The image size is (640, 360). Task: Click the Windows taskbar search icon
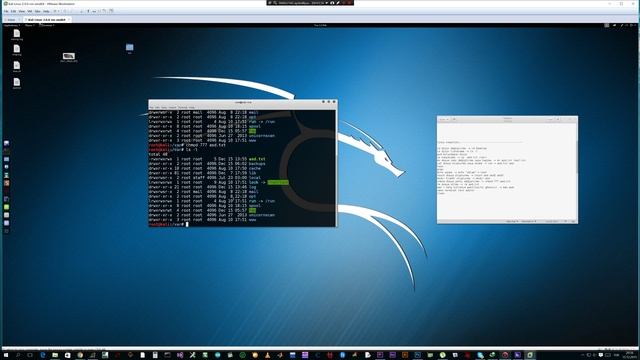[18, 355]
